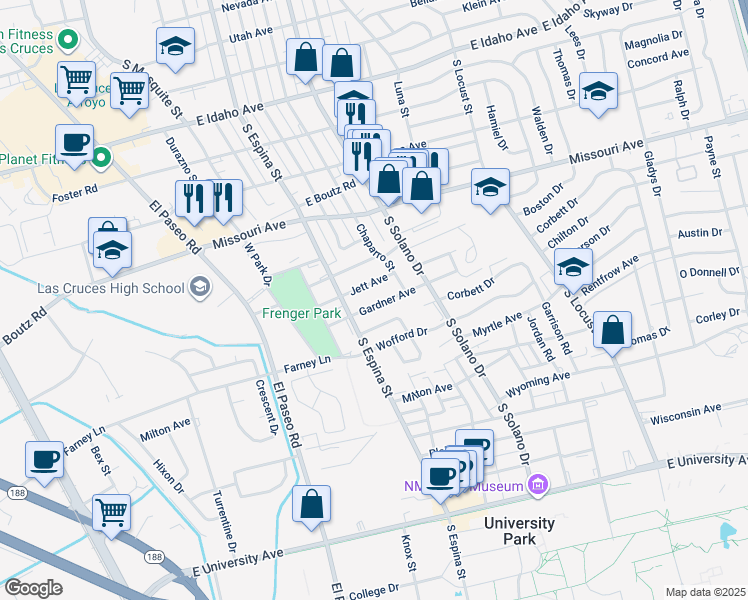Viewport: 748px width, 600px height.
Task: Click the upper 188 route shield
Action: pyautogui.click(x=17, y=493)
